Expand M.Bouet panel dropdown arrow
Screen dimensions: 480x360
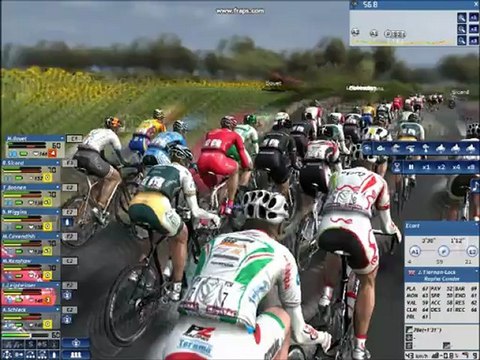coord(62,138)
